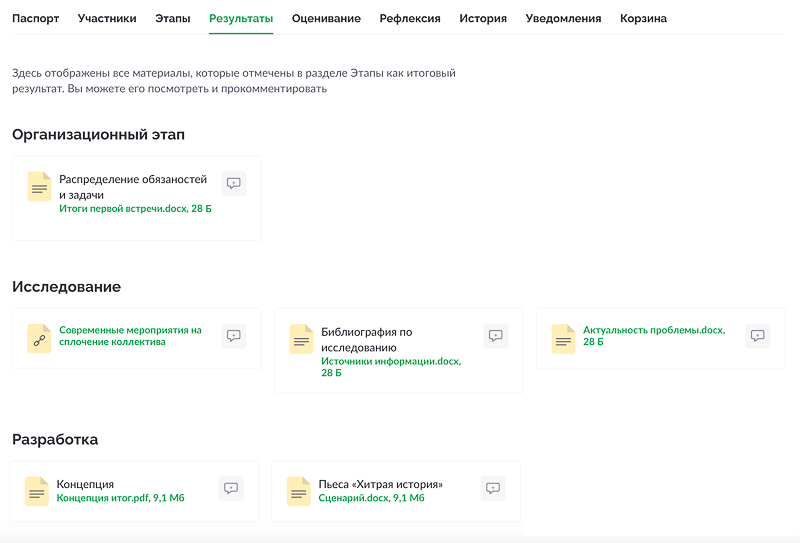
Task: Open comments for Распределение обязаностей и задачи
Action: [234, 183]
